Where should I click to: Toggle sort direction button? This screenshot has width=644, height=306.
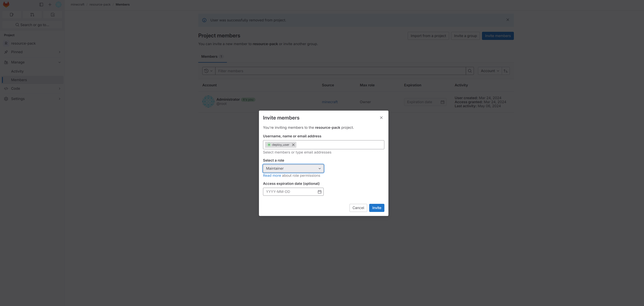[505, 71]
